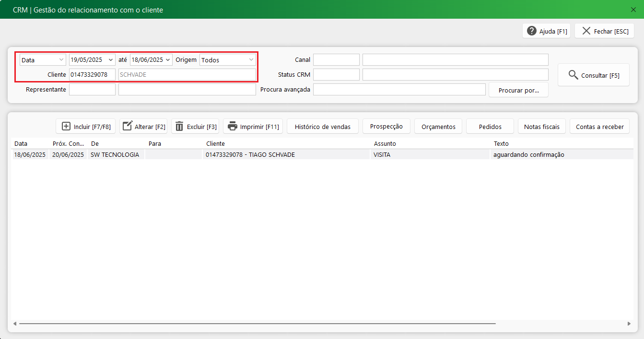
Task: Click the Fechar X icon
Action: click(586, 31)
